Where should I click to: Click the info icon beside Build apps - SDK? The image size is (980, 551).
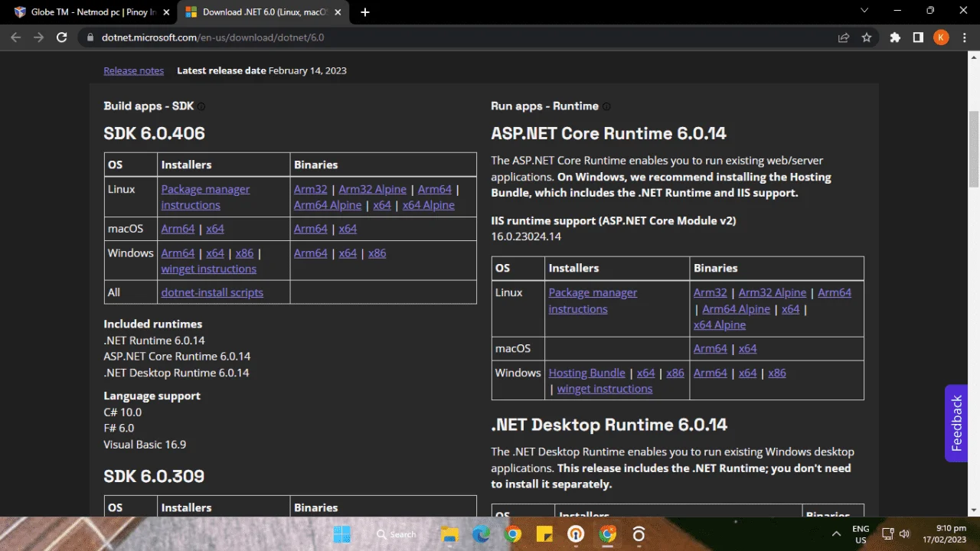[201, 106]
